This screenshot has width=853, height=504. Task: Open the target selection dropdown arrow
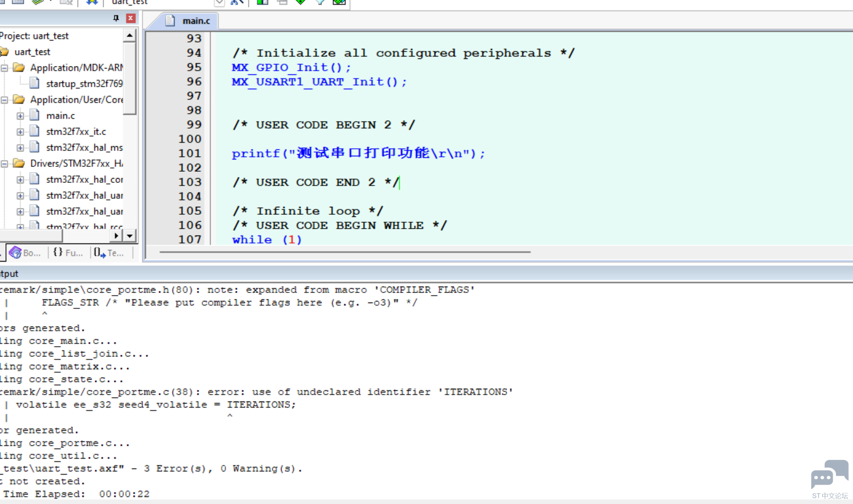(x=219, y=2)
